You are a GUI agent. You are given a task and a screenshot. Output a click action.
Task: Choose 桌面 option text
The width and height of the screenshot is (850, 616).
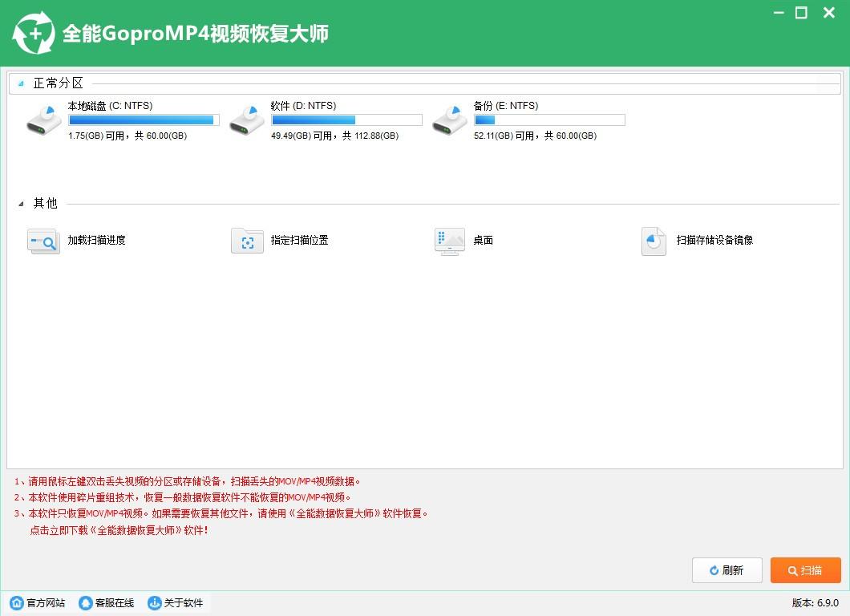pyautogui.click(x=483, y=240)
